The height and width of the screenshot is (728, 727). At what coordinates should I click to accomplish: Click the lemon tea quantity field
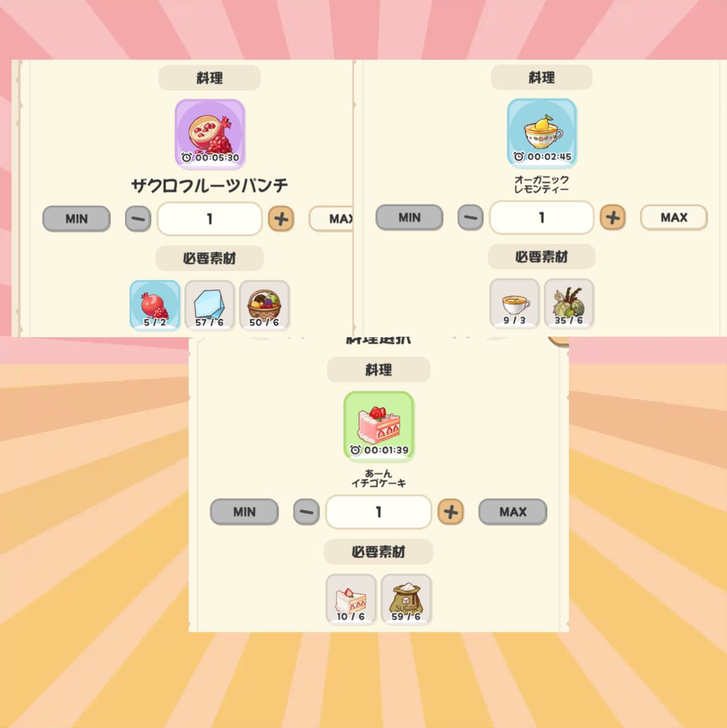[542, 217]
